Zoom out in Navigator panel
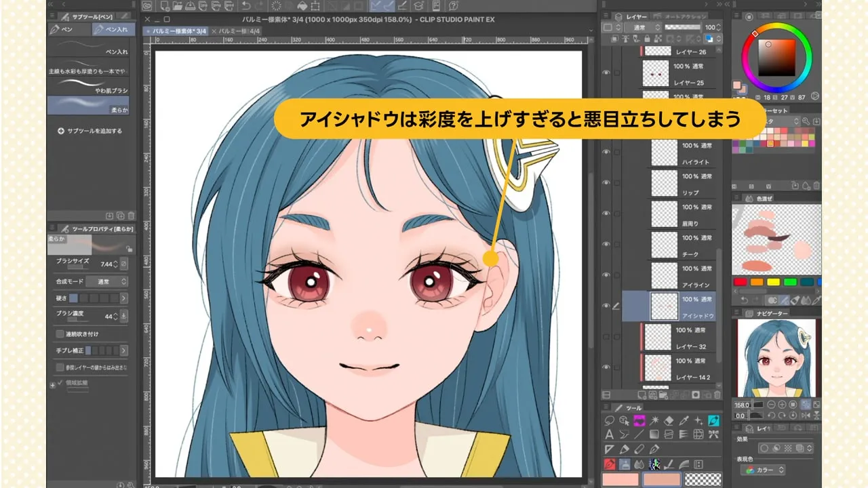This screenshot has height=488, width=868. click(x=770, y=405)
